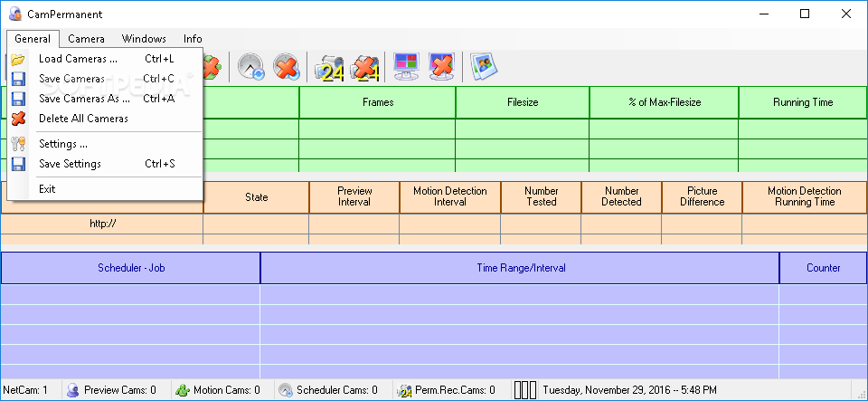868x401 pixels.
Task: Click the Preview Cams webcam status icon
Action: [x=72, y=390]
